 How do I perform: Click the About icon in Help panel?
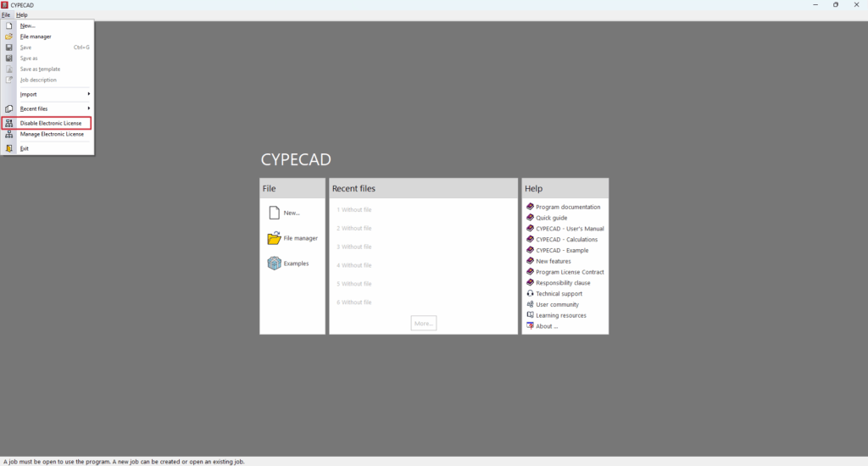530,326
